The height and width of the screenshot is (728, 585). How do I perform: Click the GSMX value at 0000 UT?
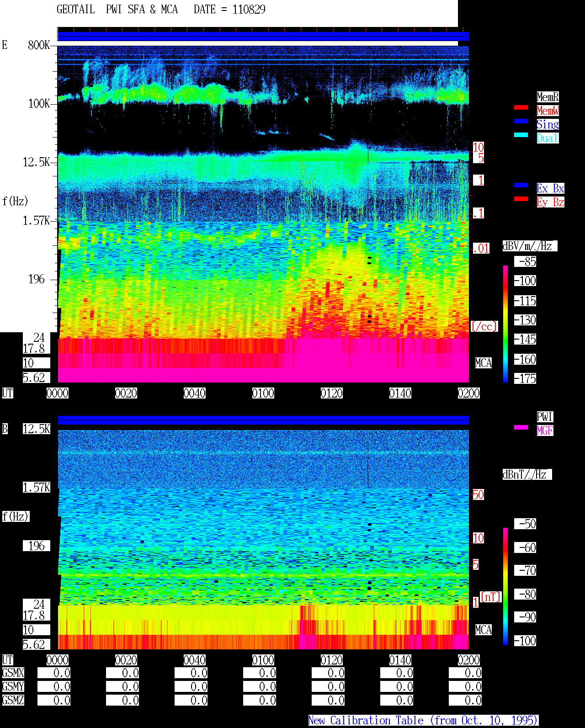click(54, 673)
